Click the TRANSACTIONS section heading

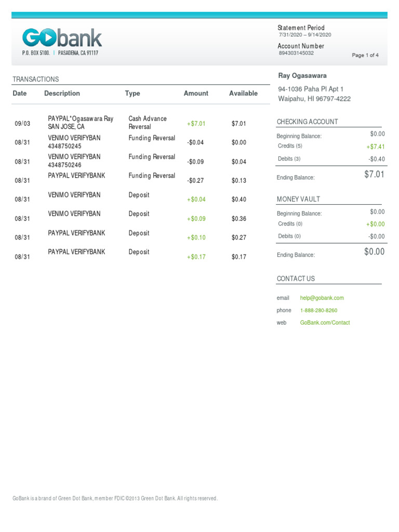pos(36,79)
